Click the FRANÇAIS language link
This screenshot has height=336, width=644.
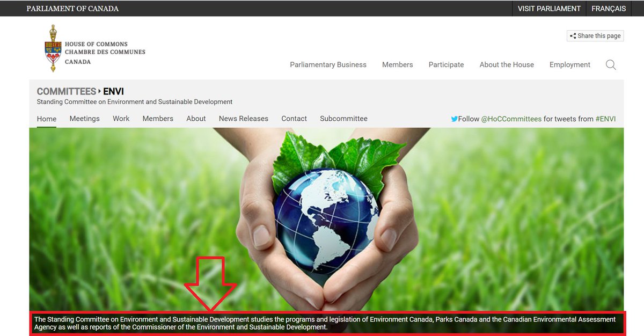pos(609,9)
